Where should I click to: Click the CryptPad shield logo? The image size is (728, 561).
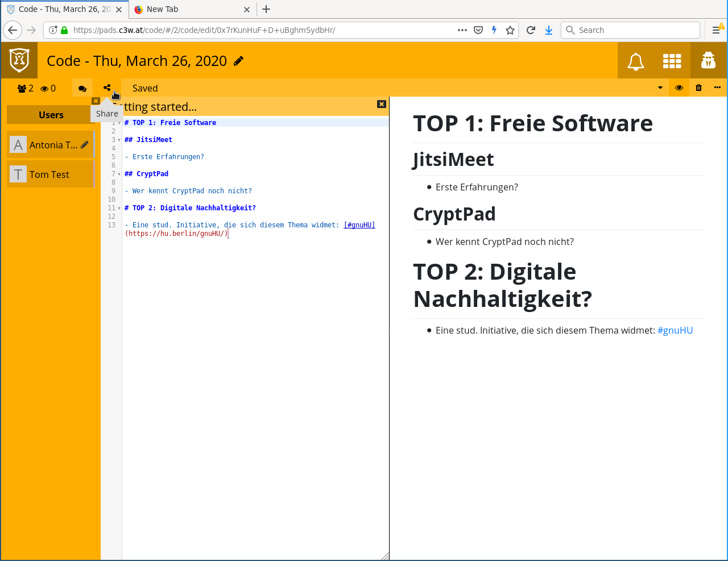coord(19,60)
